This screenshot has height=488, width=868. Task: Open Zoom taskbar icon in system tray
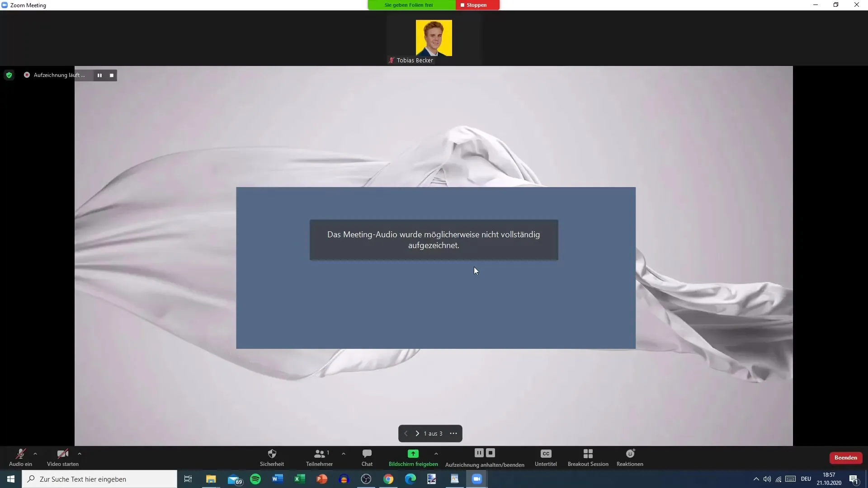(477, 479)
